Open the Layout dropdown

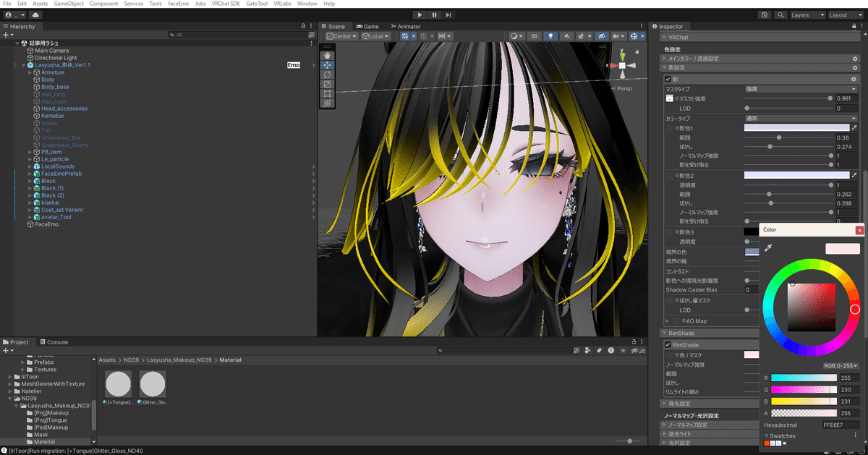tap(846, 14)
